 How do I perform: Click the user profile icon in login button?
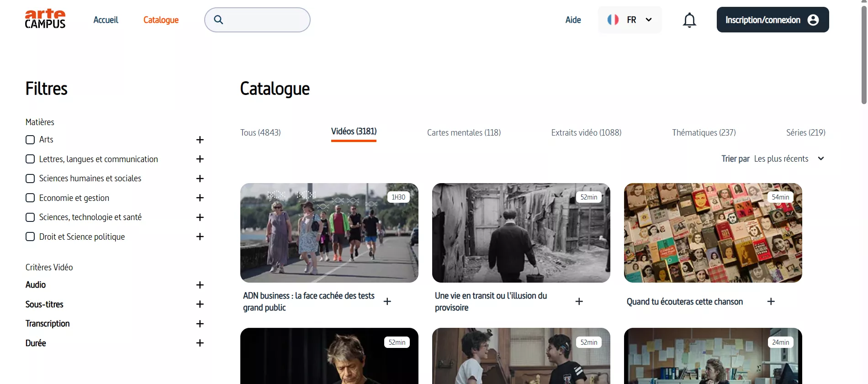[x=813, y=20]
